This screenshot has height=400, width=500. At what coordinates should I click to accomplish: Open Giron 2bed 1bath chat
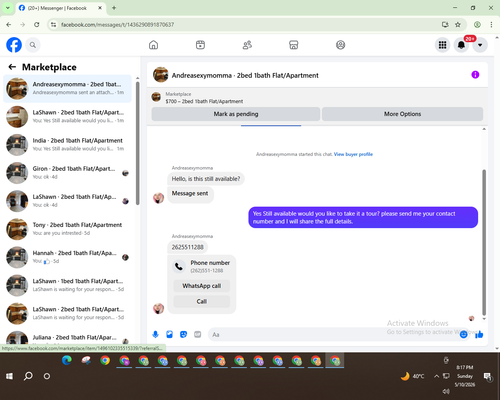coord(67,173)
